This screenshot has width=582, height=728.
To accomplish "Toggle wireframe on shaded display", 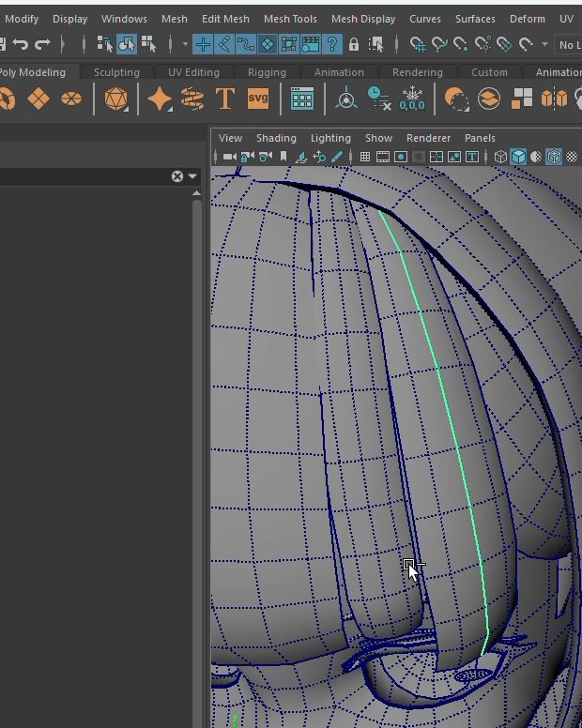I will [x=554, y=157].
